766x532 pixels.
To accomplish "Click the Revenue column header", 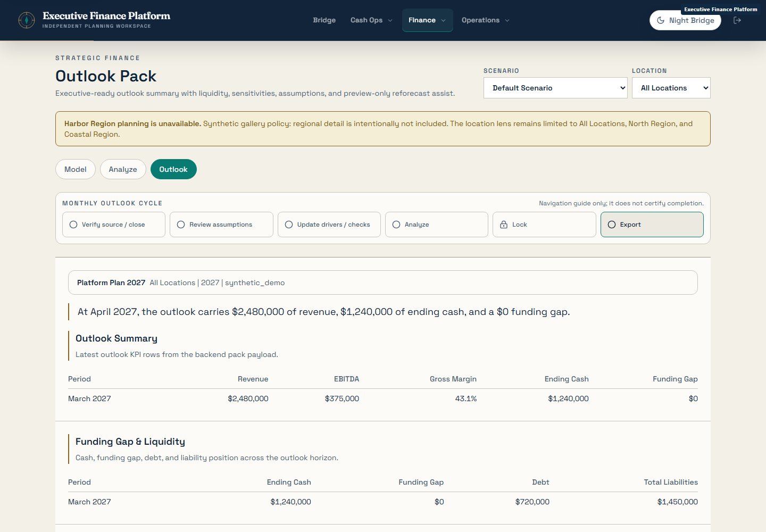I will tap(253, 379).
